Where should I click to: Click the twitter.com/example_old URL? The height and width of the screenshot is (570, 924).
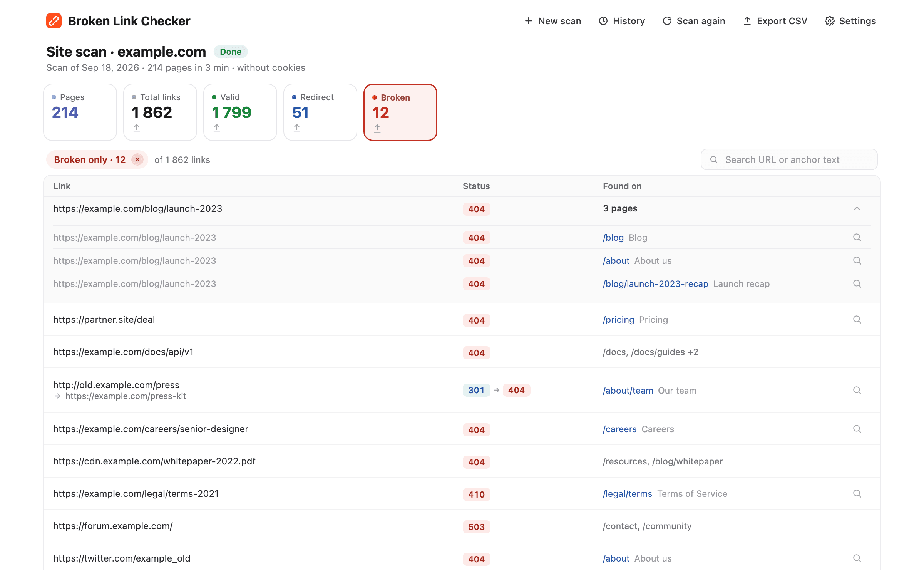(x=122, y=558)
